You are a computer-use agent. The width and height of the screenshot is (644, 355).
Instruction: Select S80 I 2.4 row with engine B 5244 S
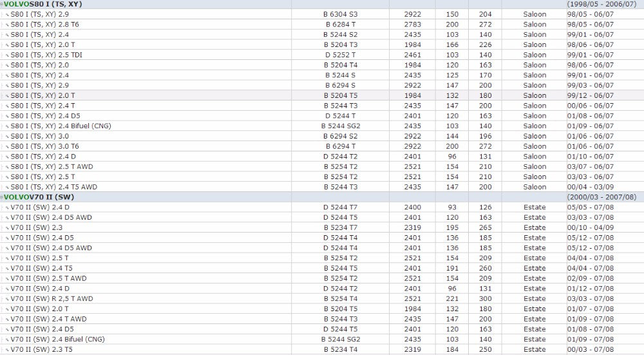[322, 75]
